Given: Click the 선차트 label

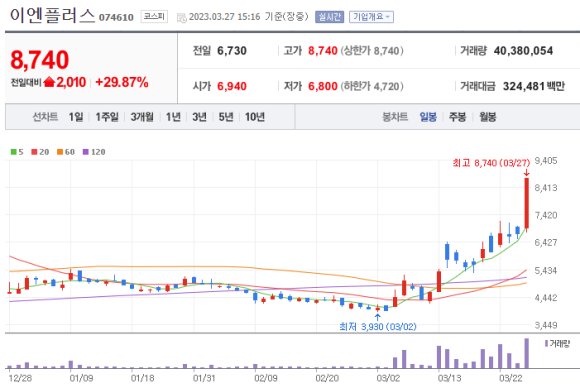Looking at the screenshot, I should 45,117.
